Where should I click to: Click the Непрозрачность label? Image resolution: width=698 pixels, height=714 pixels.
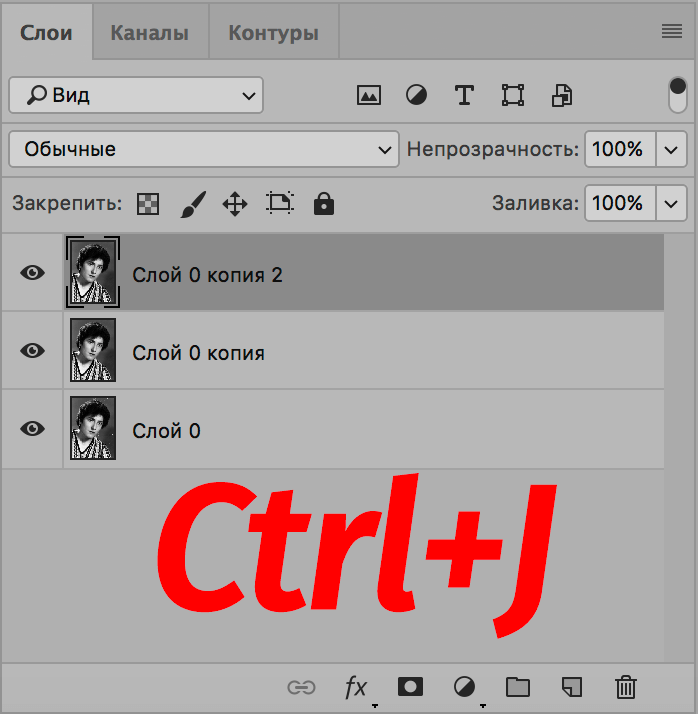coord(493,149)
